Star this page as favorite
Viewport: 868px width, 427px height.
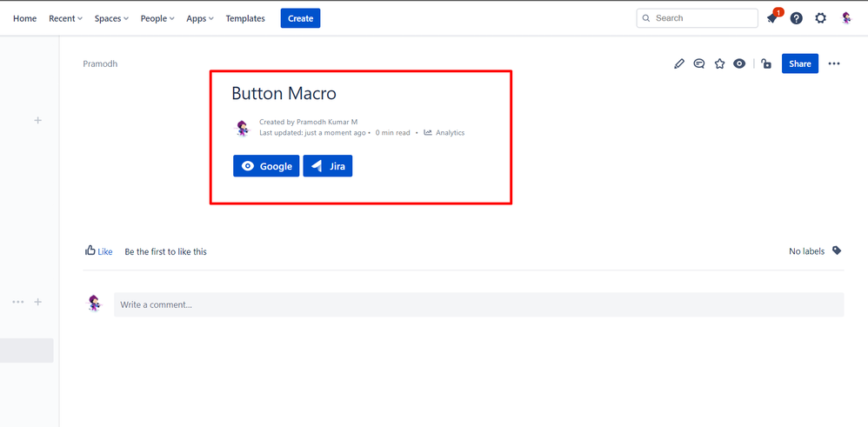pos(719,63)
